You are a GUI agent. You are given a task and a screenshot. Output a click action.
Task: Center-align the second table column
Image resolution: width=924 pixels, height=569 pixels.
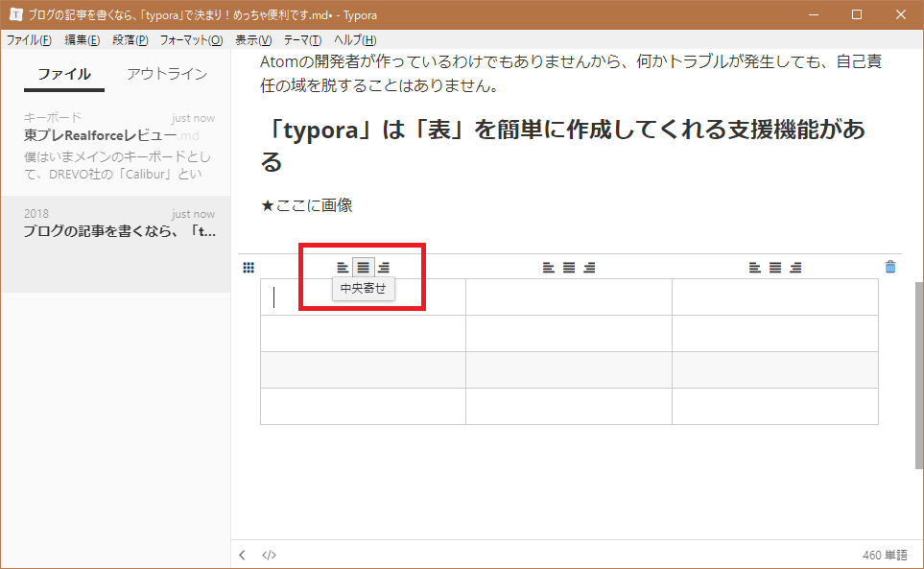pos(569,268)
